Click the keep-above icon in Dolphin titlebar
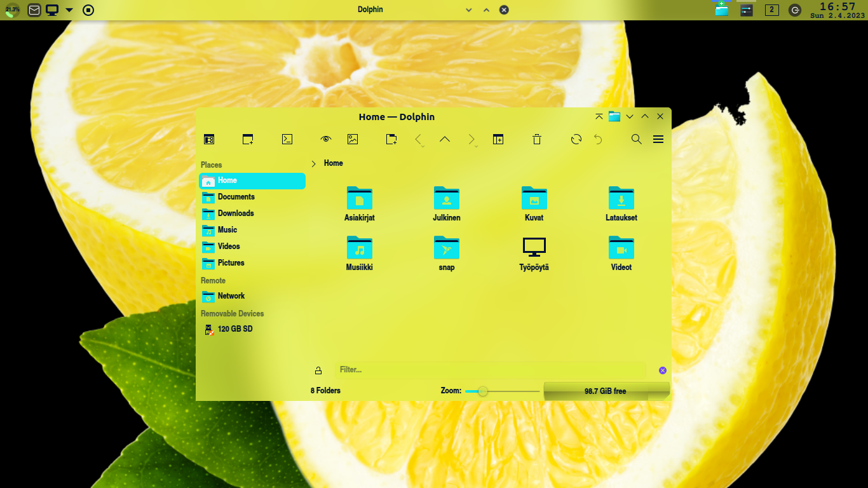Viewport: 868px width, 488px height. 599,117
